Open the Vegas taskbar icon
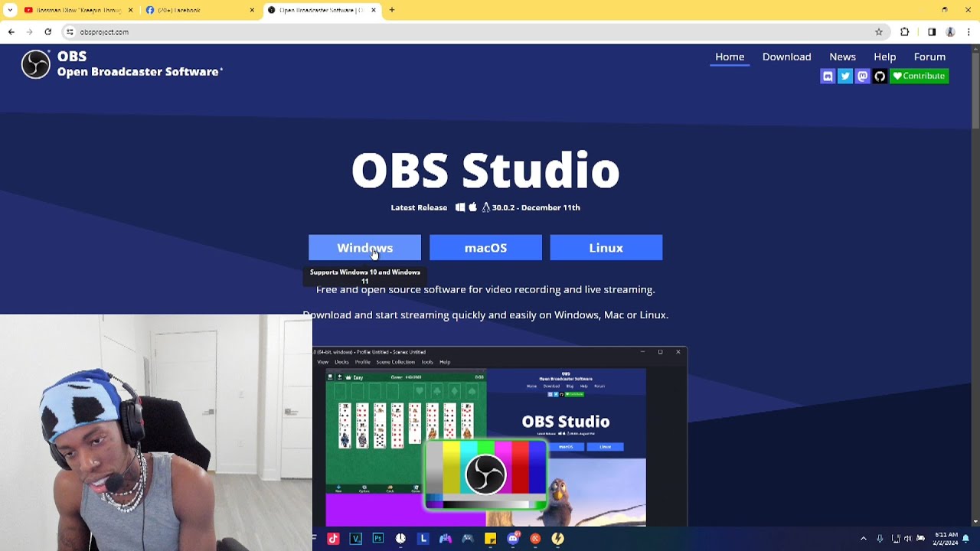The image size is (980, 551). [355, 539]
